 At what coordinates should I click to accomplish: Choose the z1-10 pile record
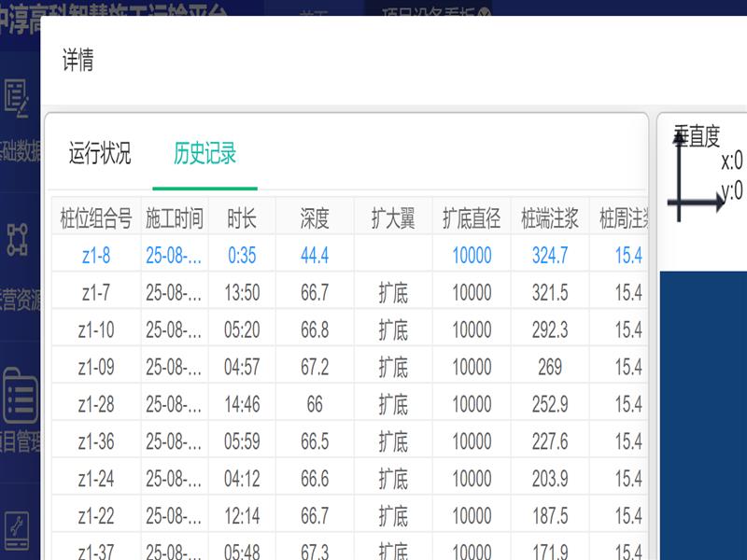(x=95, y=330)
